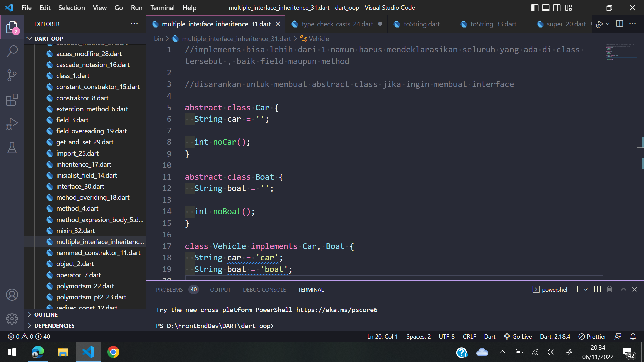Toggle the PROBLEMS tab in terminal panel

click(169, 290)
